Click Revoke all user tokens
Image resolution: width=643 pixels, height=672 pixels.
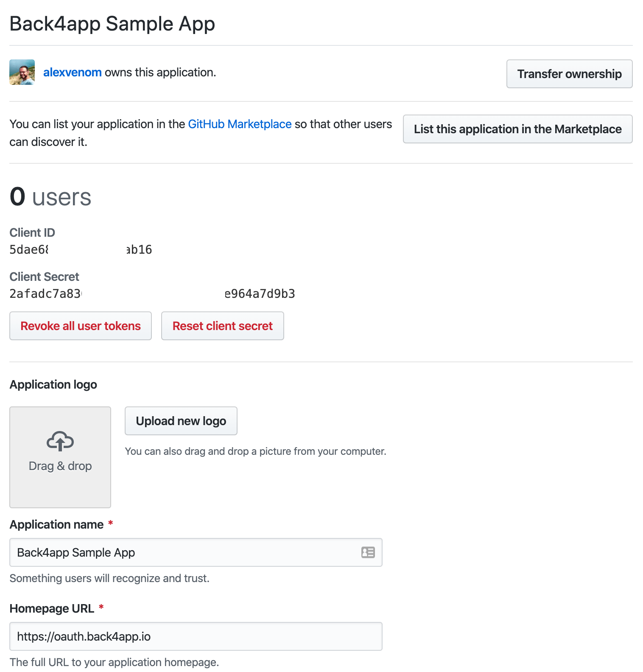pyautogui.click(x=81, y=326)
